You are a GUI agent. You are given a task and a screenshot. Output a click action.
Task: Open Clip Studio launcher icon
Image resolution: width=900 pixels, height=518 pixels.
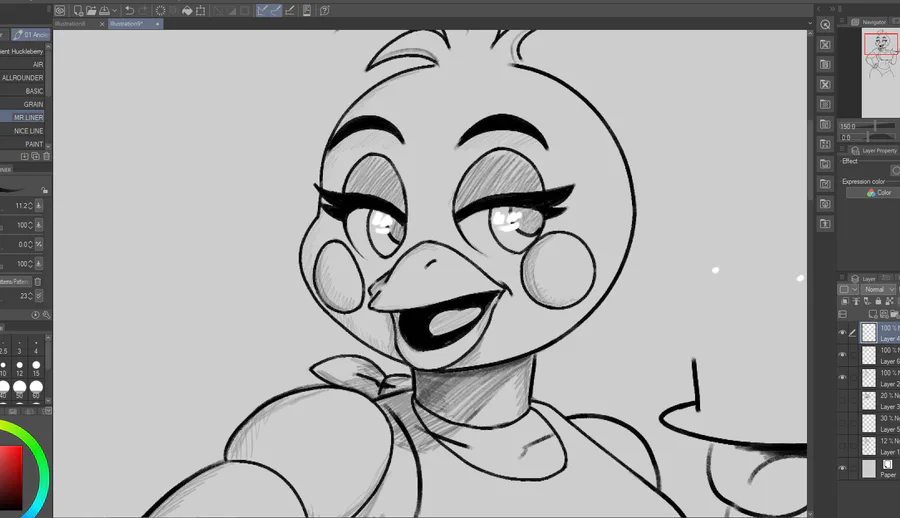pyautogui.click(x=60, y=10)
